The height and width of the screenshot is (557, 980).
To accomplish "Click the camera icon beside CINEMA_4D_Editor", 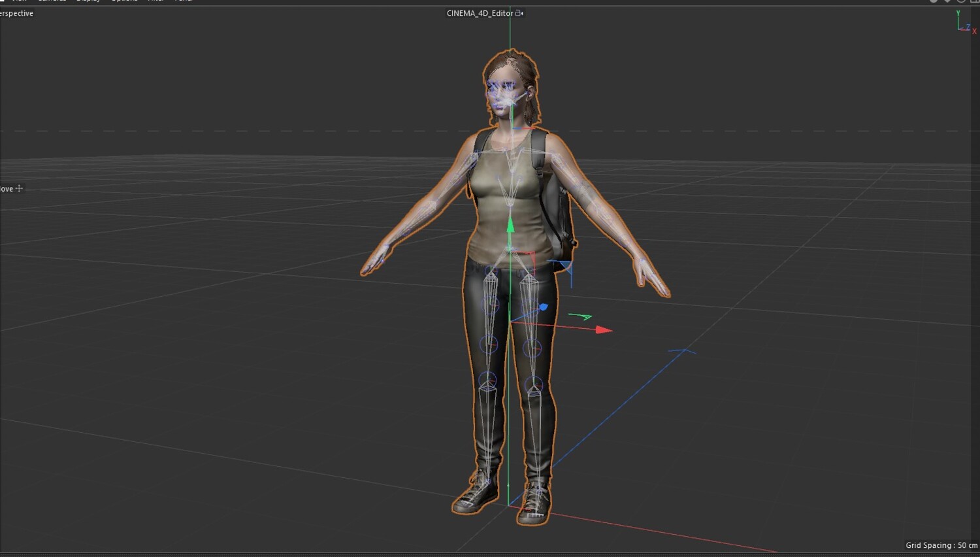I will [519, 13].
